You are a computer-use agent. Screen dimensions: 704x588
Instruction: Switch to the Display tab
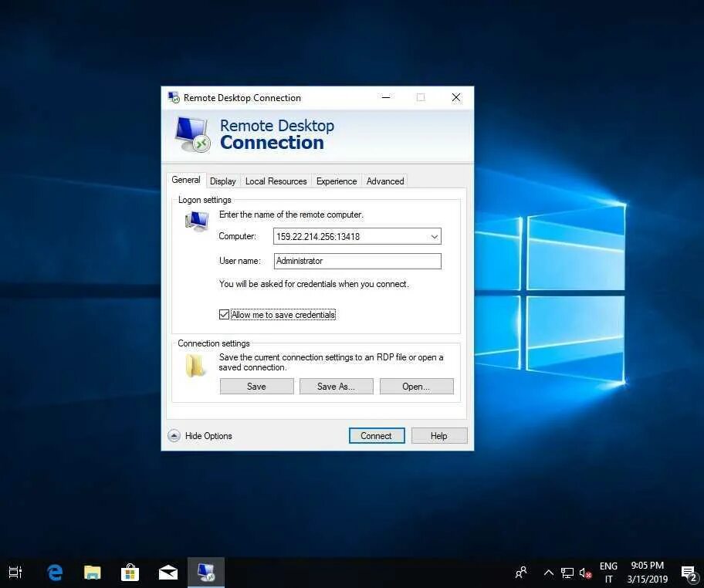click(222, 181)
